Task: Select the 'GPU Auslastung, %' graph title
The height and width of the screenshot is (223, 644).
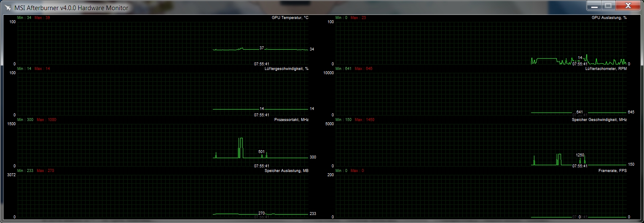Action: pyautogui.click(x=609, y=18)
